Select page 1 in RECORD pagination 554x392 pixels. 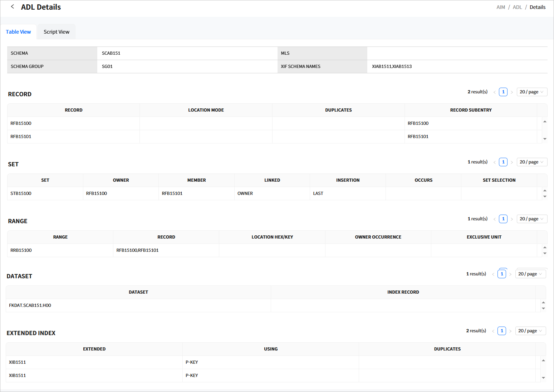[x=503, y=92]
